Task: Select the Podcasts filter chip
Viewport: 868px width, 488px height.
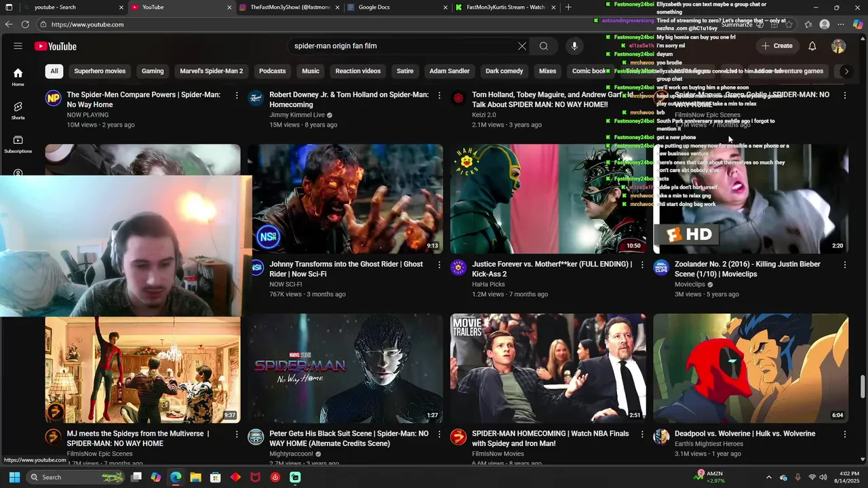Action: pyautogui.click(x=272, y=71)
